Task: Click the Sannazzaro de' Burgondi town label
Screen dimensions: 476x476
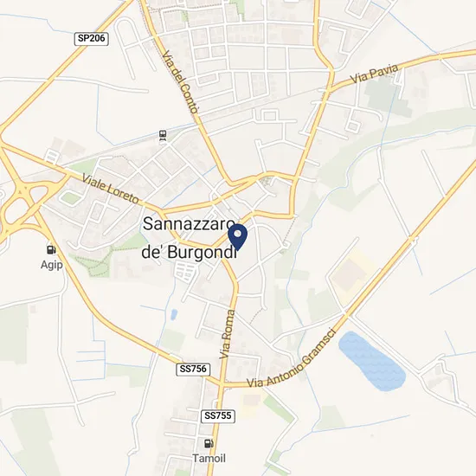Action: [190, 238]
